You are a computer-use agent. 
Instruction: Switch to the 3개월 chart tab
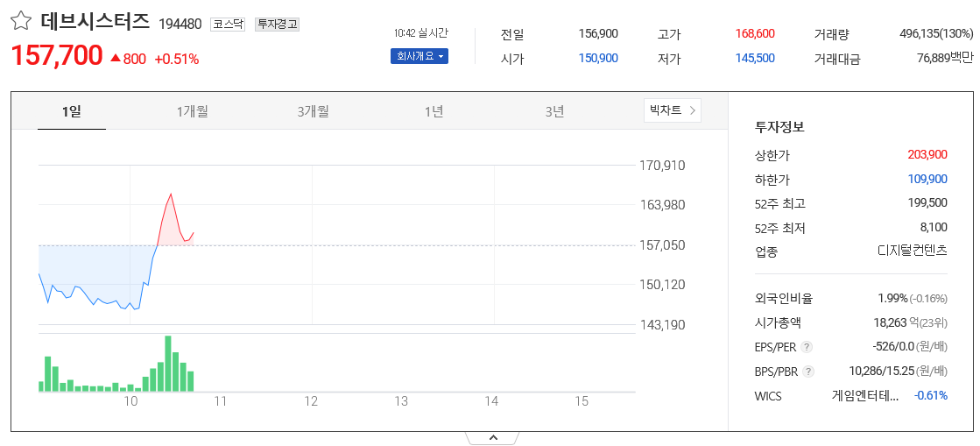point(314,112)
